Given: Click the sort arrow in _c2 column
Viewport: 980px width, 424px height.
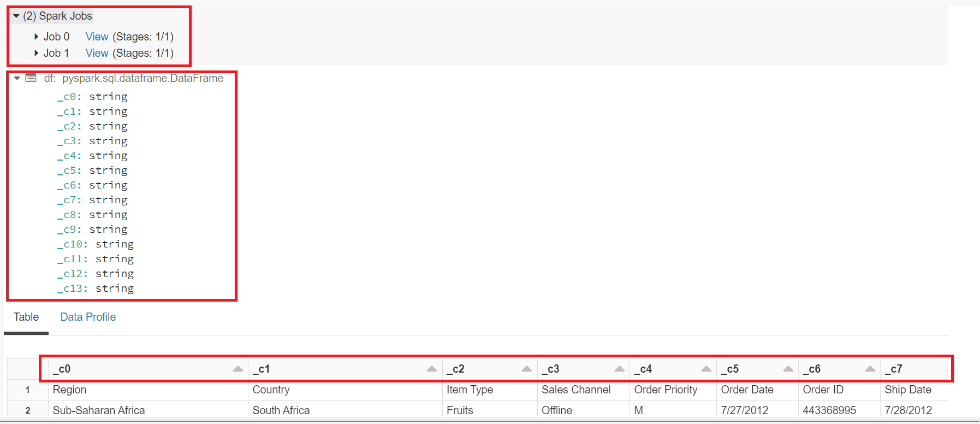Looking at the screenshot, I should coord(526,369).
